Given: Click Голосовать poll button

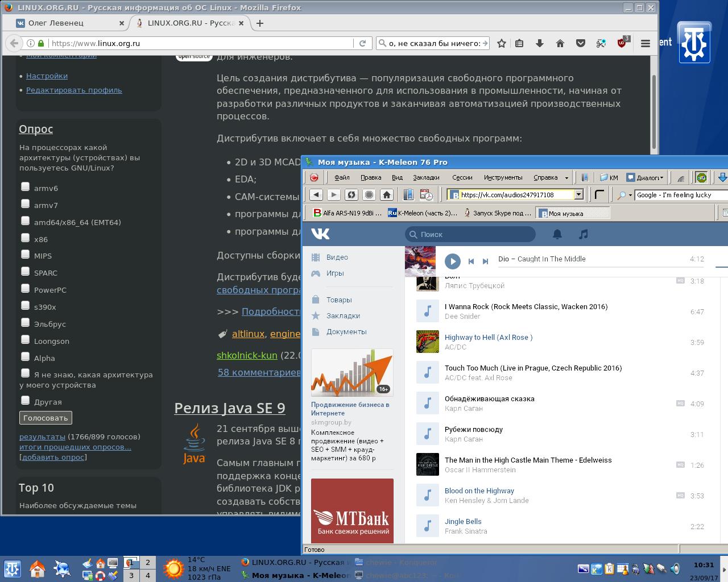Looking at the screenshot, I should [45, 418].
